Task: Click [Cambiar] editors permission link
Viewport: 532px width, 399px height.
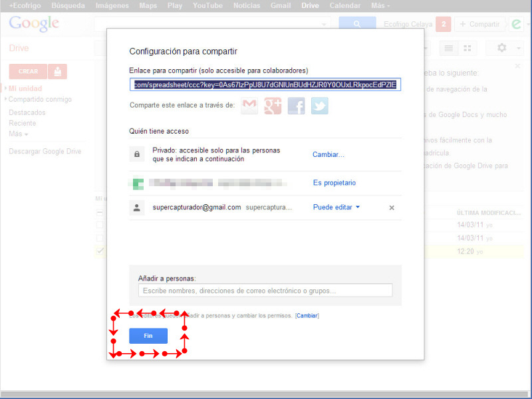Action: point(307,315)
